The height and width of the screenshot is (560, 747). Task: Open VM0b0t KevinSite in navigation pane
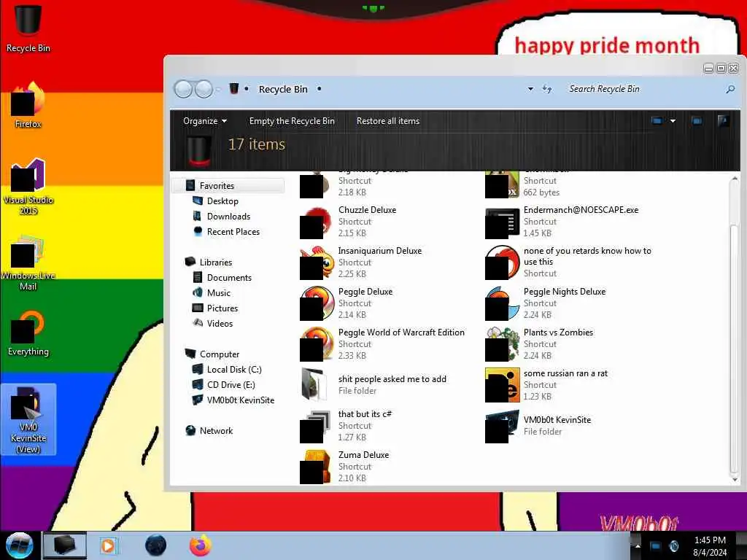(x=240, y=400)
